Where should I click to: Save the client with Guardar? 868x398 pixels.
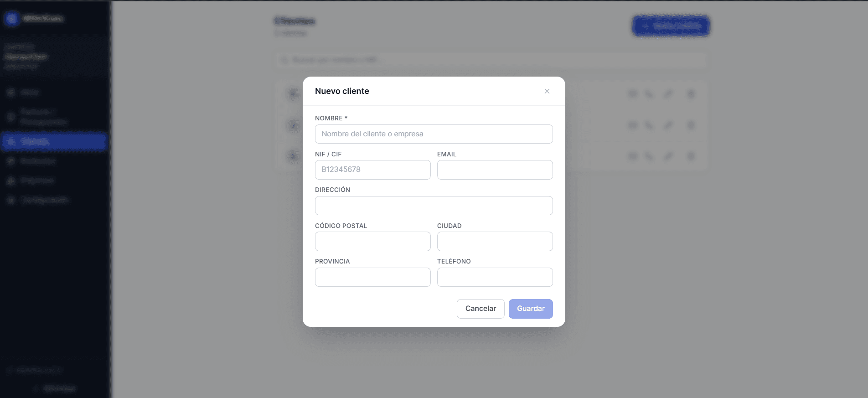coord(531,309)
